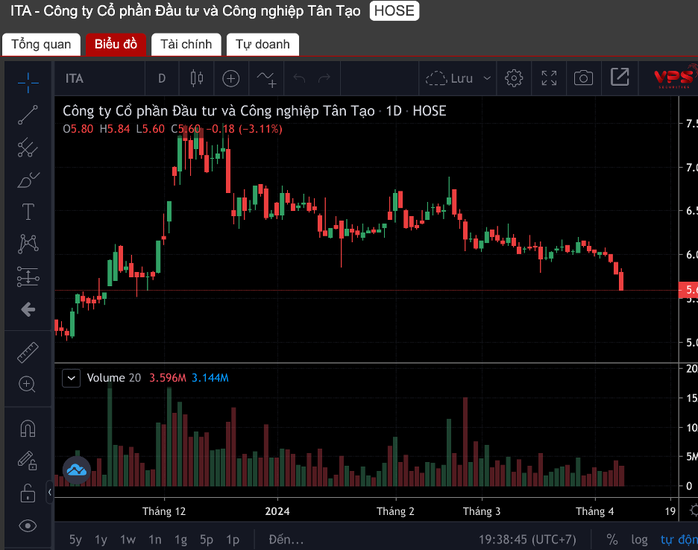Viewport: 698px width, 550px height.
Task: Set the range to 1p
Action: tap(232, 540)
